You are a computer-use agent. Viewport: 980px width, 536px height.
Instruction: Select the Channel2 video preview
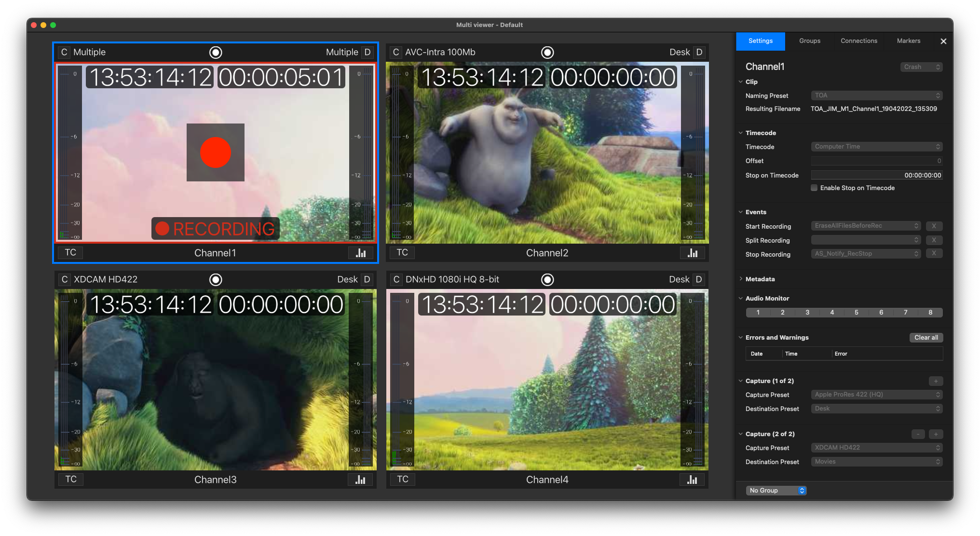click(x=547, y=152)
